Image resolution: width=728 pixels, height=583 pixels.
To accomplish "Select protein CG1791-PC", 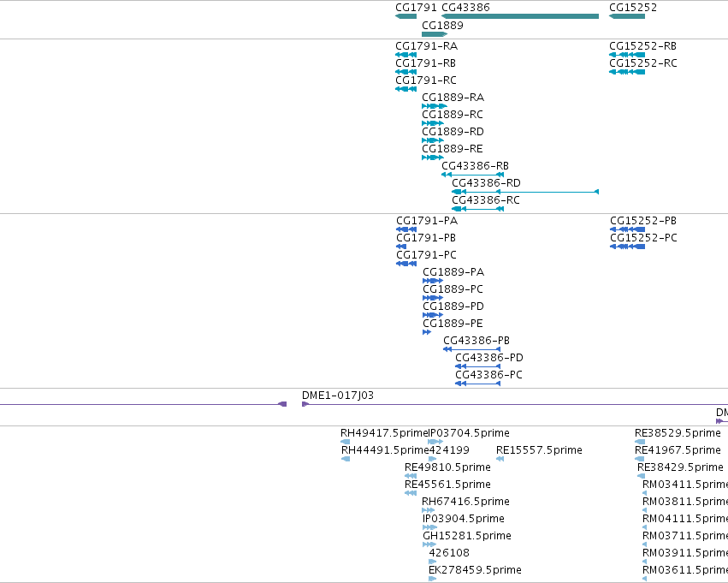I will (426, 255).
